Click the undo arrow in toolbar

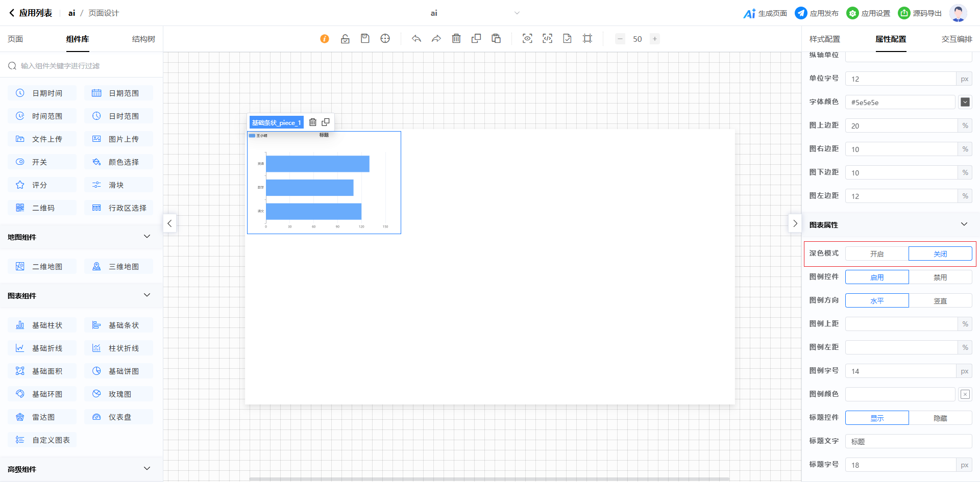tap(416, 39)
